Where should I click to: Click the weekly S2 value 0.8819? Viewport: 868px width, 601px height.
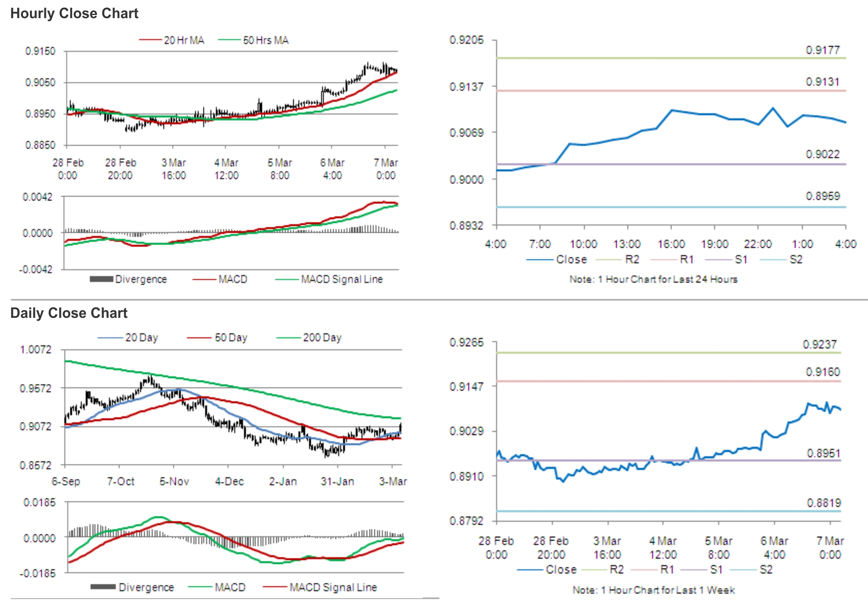pos(824,503)
